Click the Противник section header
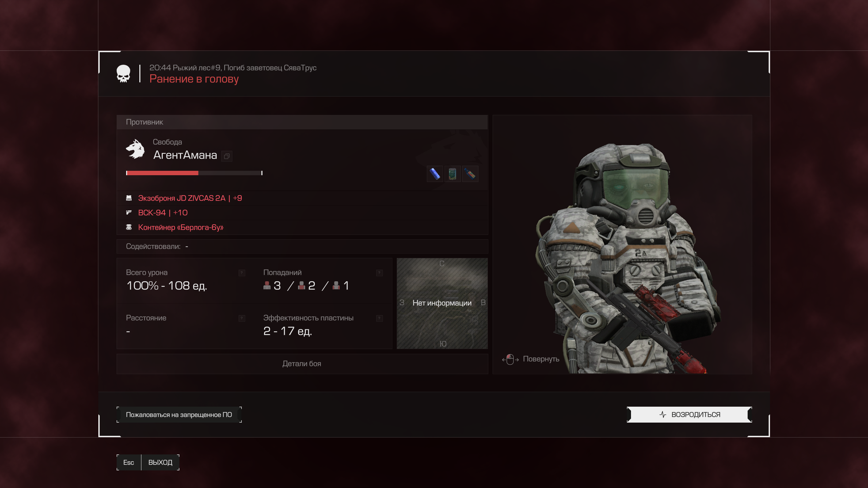Viewport: 868px width, 488px height. point(302,122)
